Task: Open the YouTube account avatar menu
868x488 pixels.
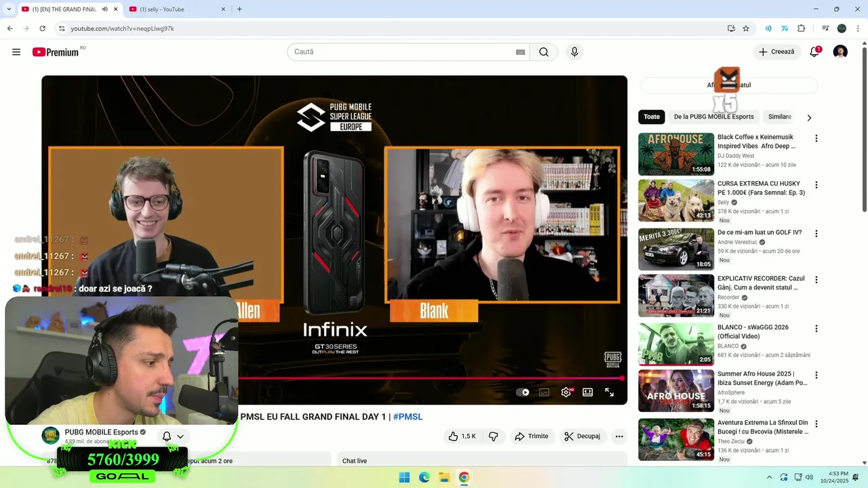Action: 840,52
